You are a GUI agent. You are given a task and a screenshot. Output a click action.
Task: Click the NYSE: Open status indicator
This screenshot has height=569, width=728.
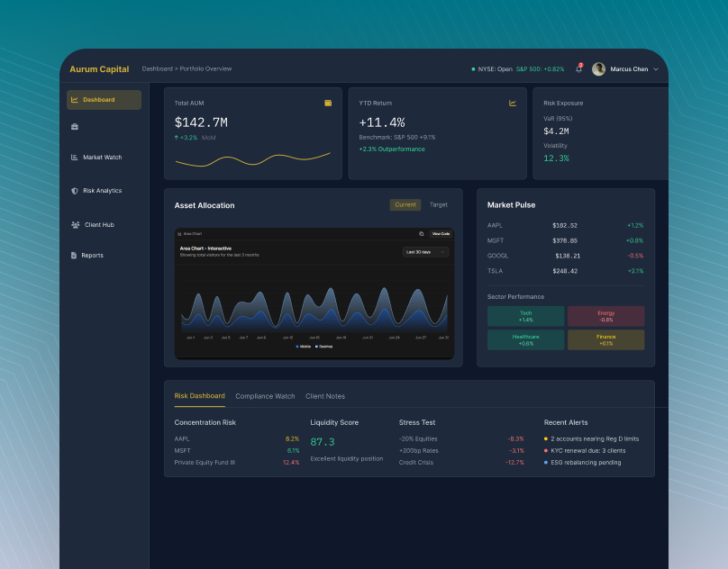pos(492,69)
